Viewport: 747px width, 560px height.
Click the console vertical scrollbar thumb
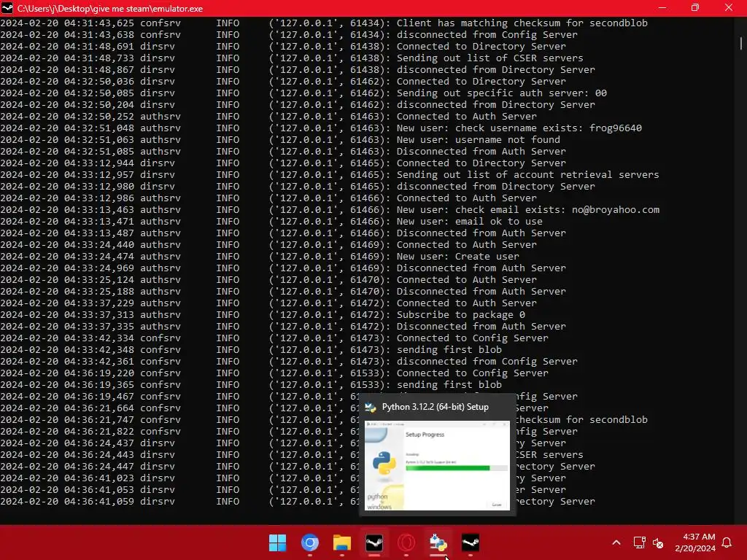click(741, 43)
